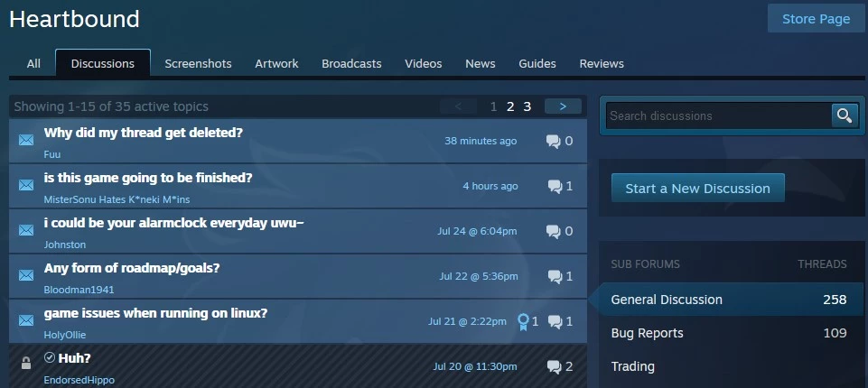Click envelope icon beside linux issues thread

coord(26,320)
